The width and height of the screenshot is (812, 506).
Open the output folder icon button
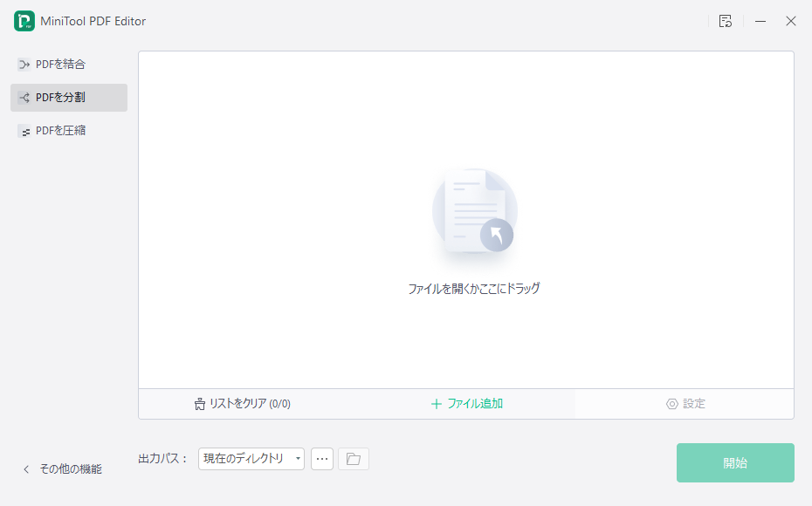point(354,459)
